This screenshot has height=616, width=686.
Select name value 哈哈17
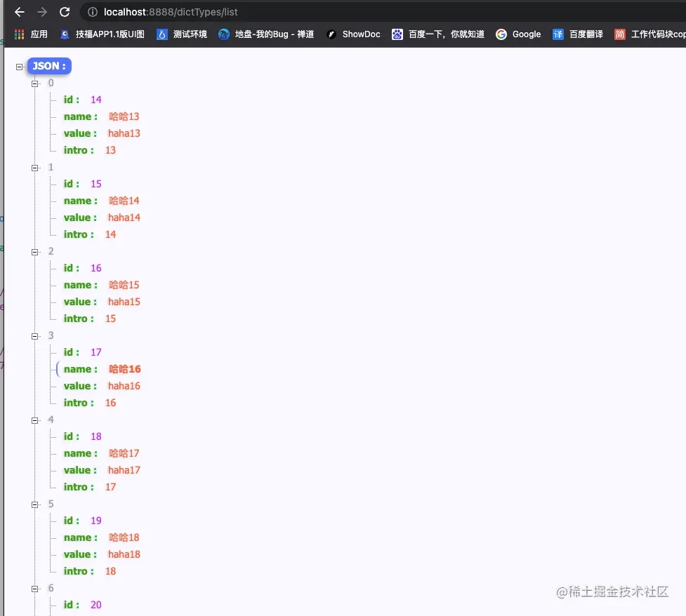(x=124, y=453)
